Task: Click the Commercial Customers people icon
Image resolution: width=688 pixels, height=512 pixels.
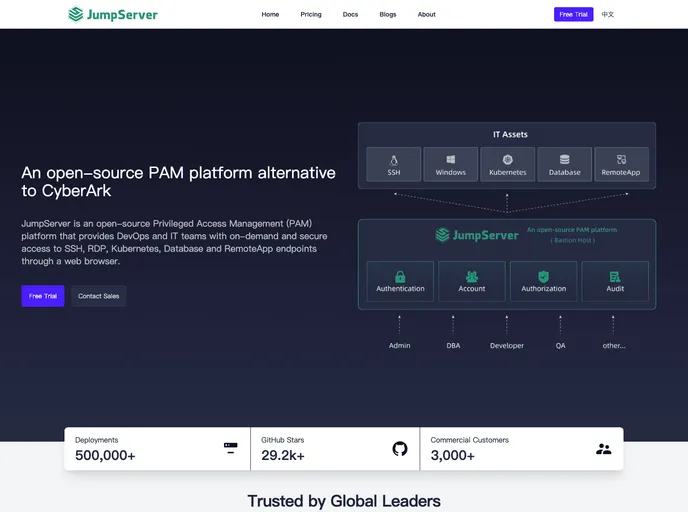Action: point(603,449)
